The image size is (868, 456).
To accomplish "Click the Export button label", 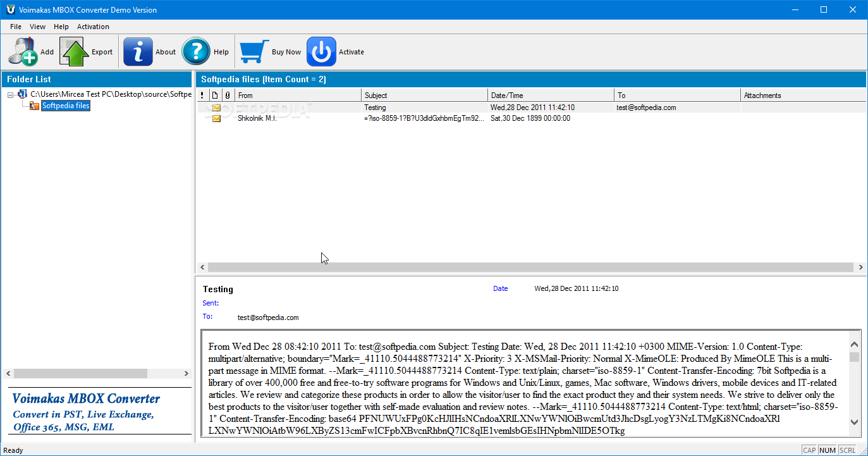I will click(102, 52).
